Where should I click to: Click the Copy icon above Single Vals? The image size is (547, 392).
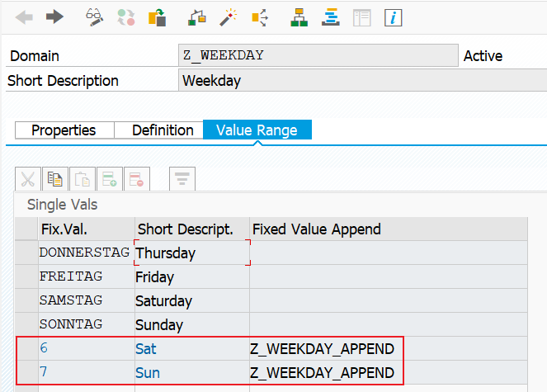point(55,179)
